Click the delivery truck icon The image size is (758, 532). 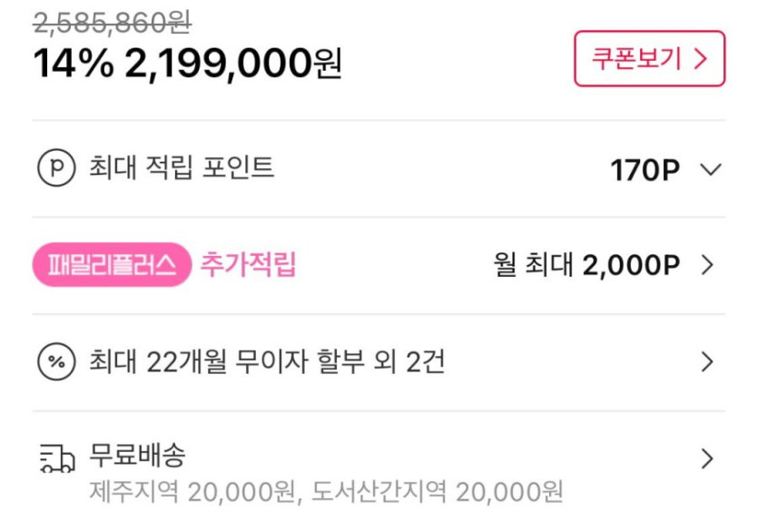coord(56,459)
